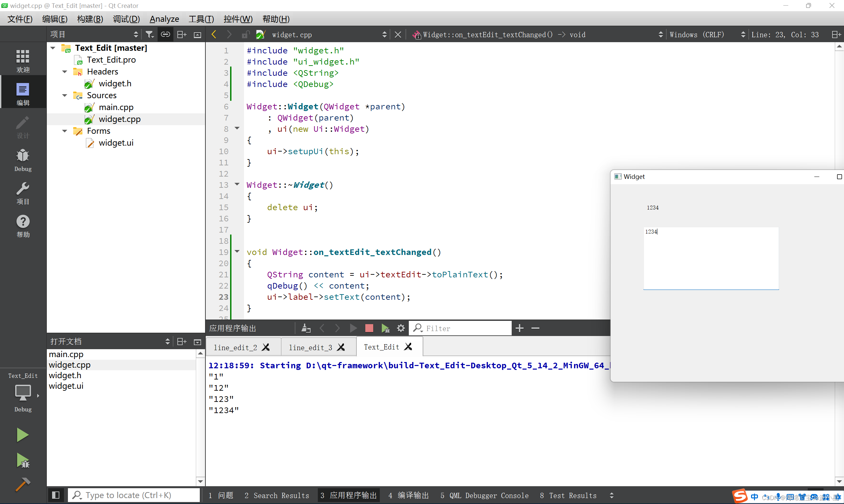Toggle the lock/pin icon in project panel
Screen dimensions: 844x504
coord(167,34)
